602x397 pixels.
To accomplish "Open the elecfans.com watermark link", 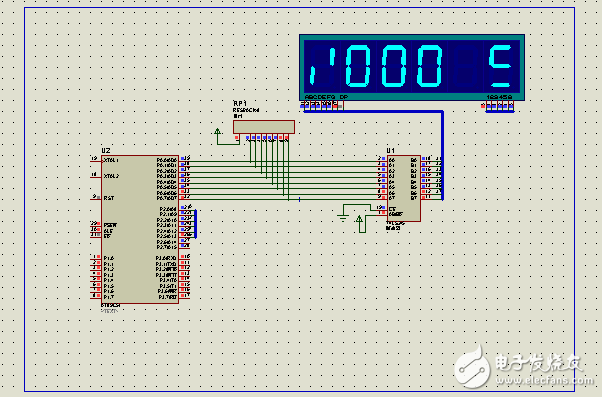I will pyautogui.click(x=544, y=380).
